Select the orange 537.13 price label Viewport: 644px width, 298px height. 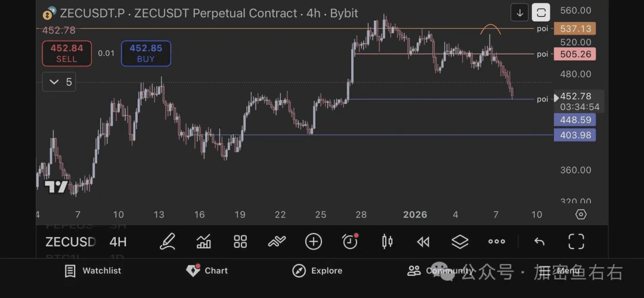click(x=575, y=29)
